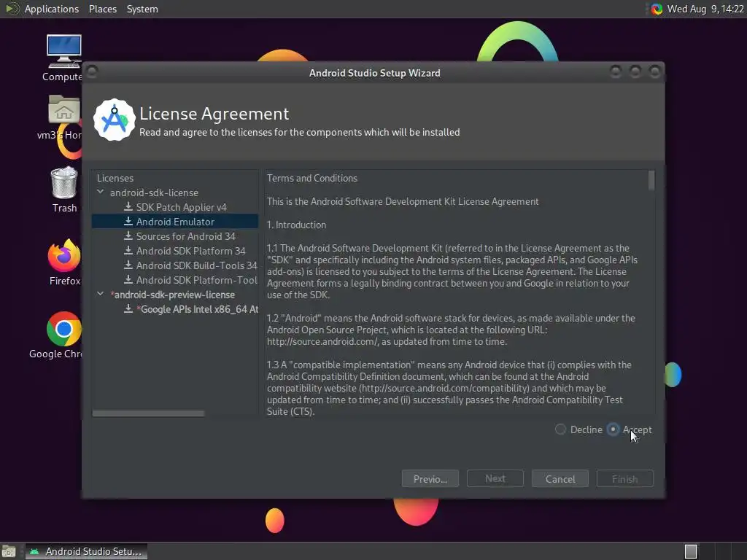This screenshot has height=560, width=747.
Task: Click the Next button
Action: [495, 478]
